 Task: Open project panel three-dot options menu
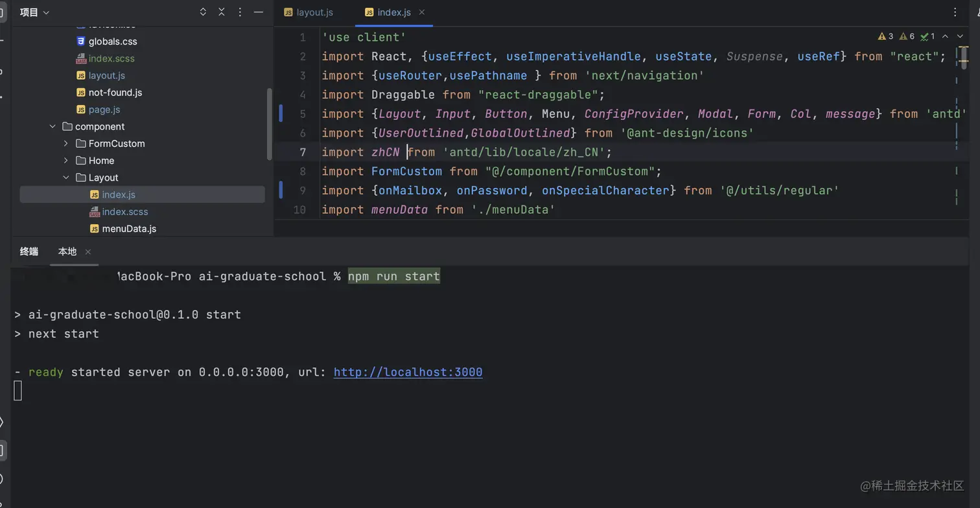coord(240,12)
